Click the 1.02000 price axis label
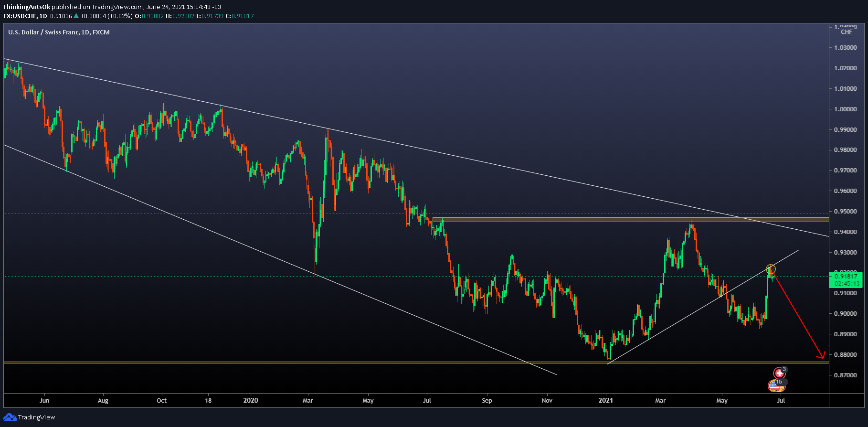This screenshot has height=427, width=868. click(x=845, y=68)
